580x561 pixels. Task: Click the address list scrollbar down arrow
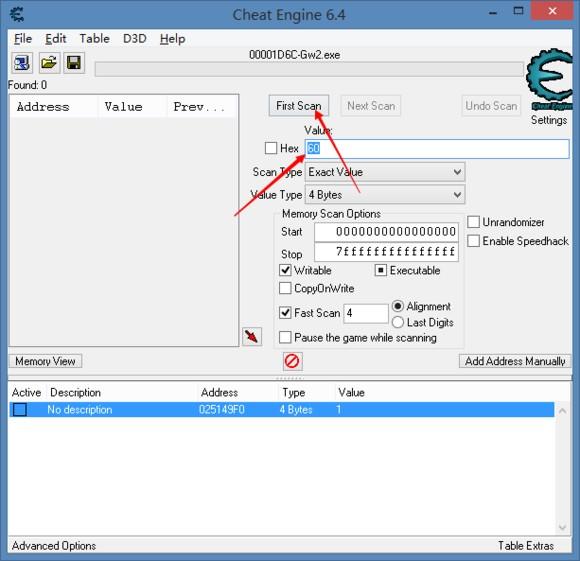pos(562,527)
